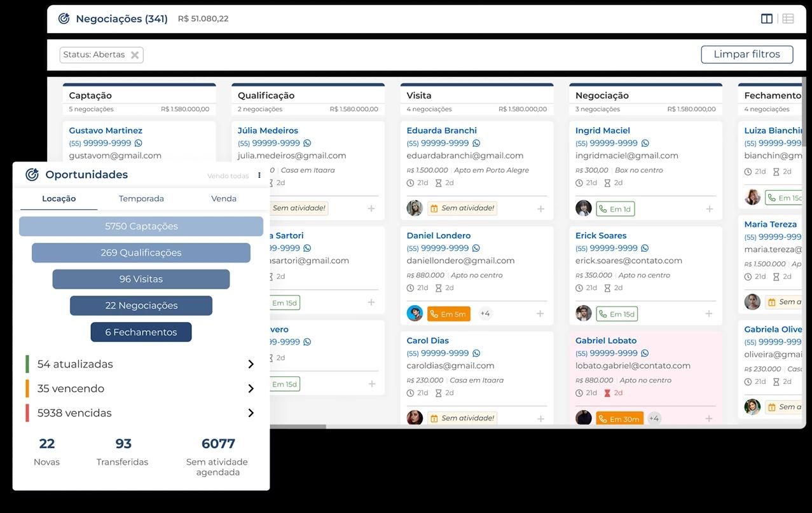The image size is (812, 513).
Task: Add activity plus on Júlia Medeiros card
Action: click(x=371, y=209)
